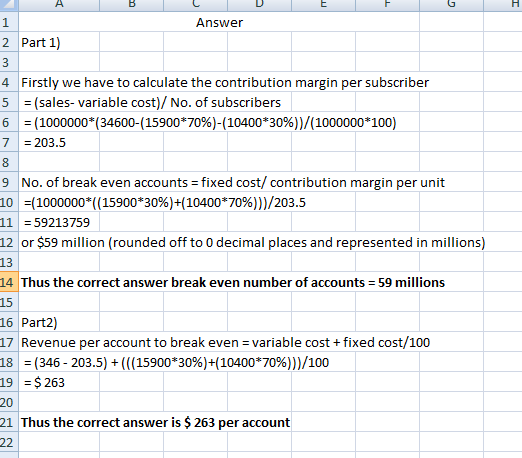The image size is (522, 458).
Task: Select row 8 header
Action: (9, 162)
